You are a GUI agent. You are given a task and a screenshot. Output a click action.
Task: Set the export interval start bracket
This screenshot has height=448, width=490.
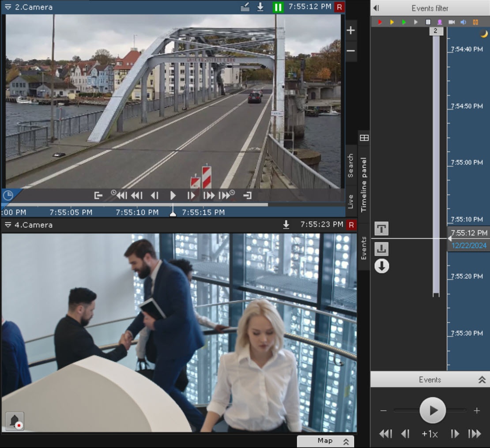98,196
